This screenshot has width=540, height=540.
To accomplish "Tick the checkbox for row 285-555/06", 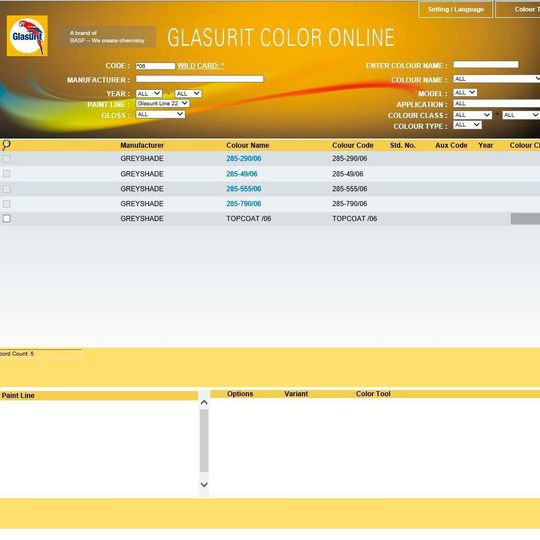I will click(x=7, y=189).
